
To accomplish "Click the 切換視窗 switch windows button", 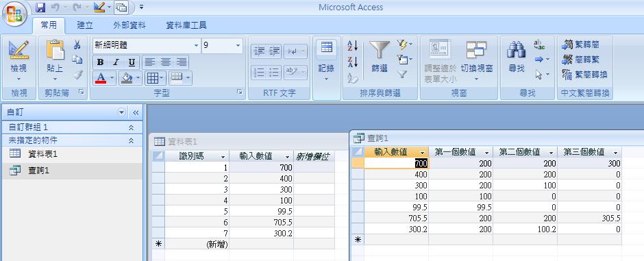I will (x=476, y=61).
